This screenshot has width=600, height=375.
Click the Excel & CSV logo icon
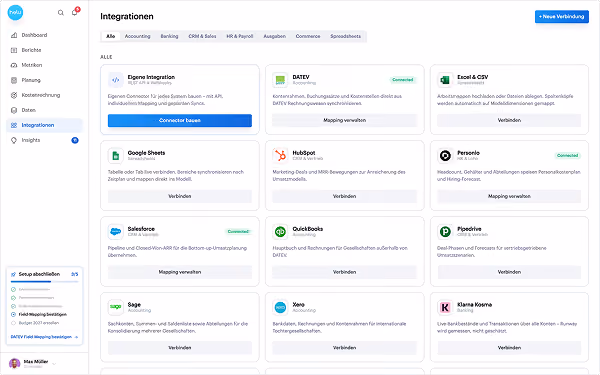tap(445, 80)
